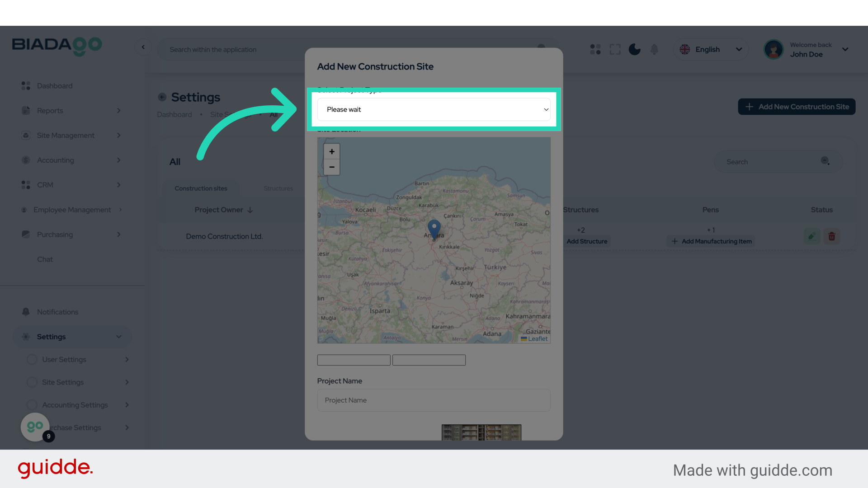Screen dimensions: 868x488
Task: Click the map zoom out minus button
Action: 331,167
